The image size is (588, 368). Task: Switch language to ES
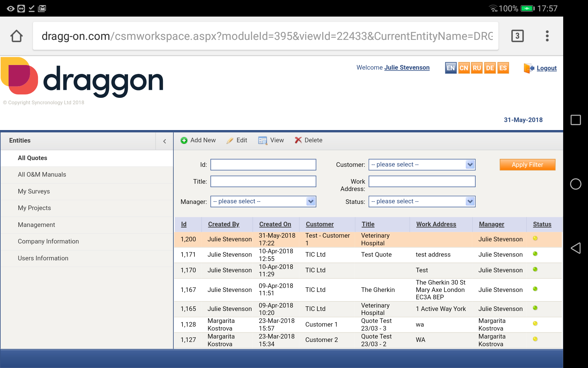pyautogui.click(x=503, y=68)
